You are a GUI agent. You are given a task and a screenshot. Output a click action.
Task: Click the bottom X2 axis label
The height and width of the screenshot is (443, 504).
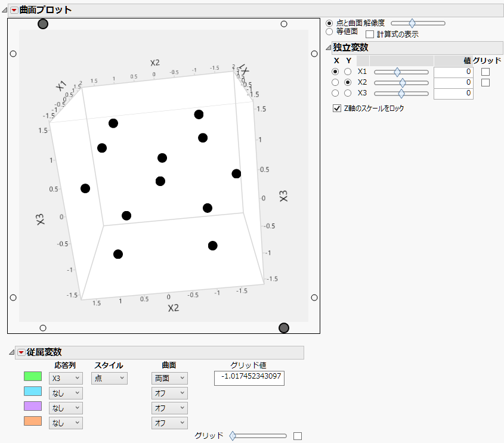point(173,308)
